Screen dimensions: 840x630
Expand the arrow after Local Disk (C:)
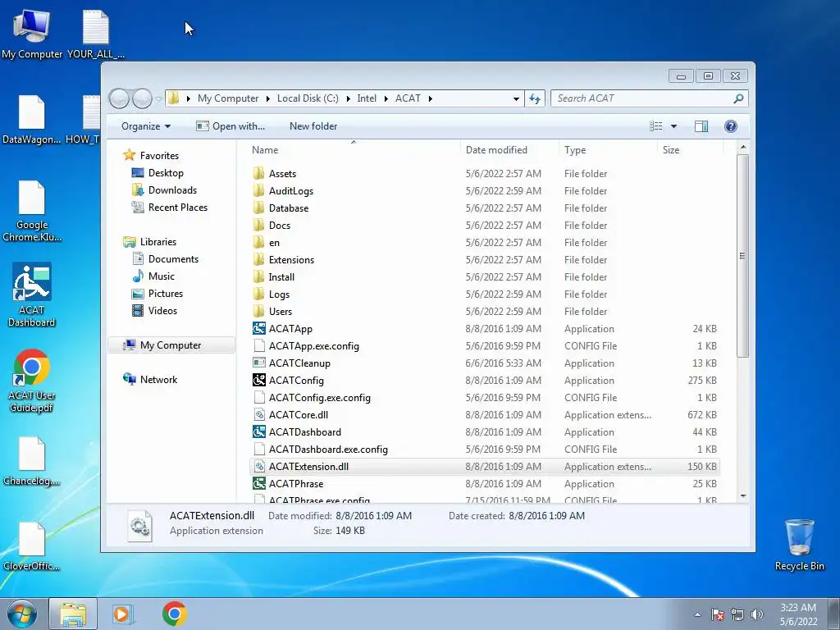pyautogui.click(x=348, y=98)
